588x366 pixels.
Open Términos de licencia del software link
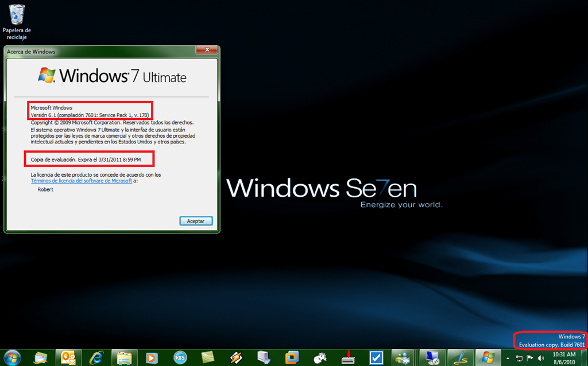pos(82,181)
